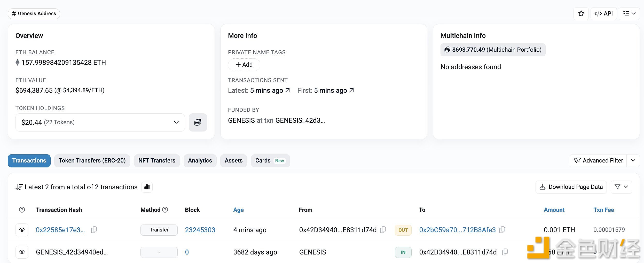Click the transactions chart analytics icon
644x263 pixels.
(147, 187)
